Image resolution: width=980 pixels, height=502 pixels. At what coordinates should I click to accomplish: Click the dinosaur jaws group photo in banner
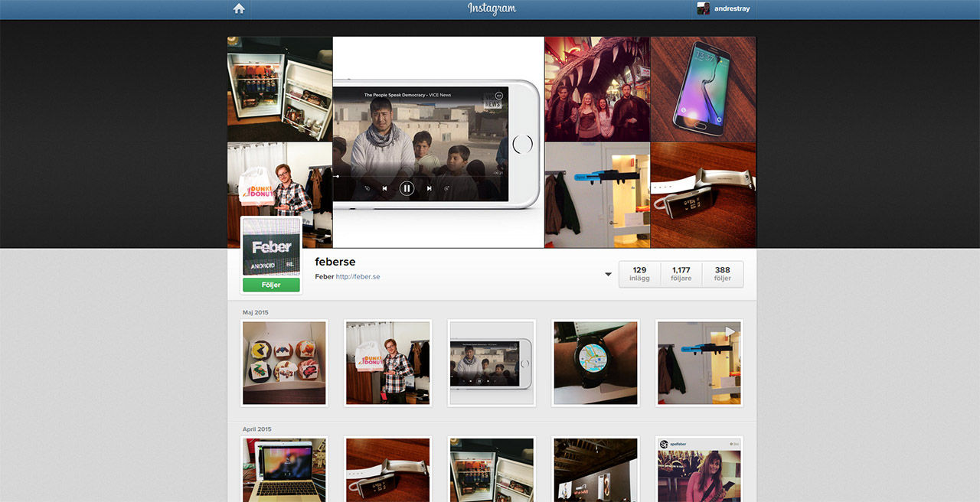click(x=597, y=89)
